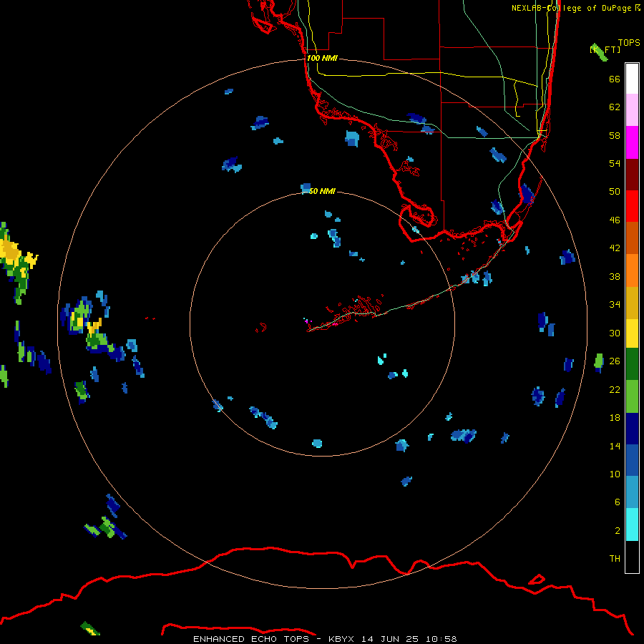644x644 pixels.
Task: Click the white swatch in the tops legend
Action: 632,79
